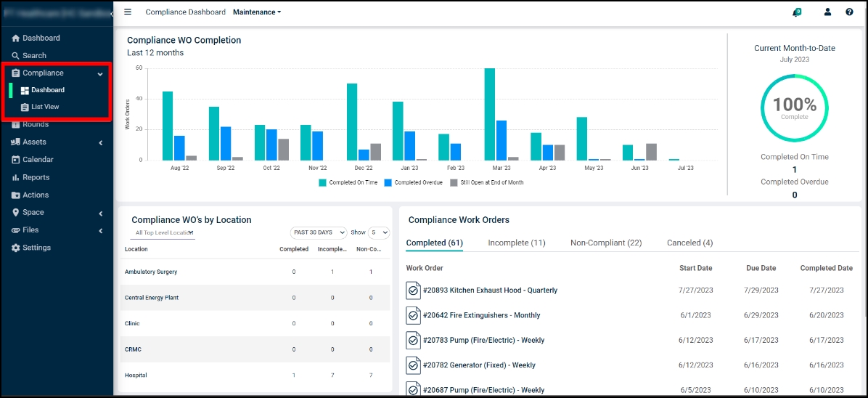Toggle Still Open at End of Month legend
This screenshot has width=868, height=398.
click(x=486, y=182)
